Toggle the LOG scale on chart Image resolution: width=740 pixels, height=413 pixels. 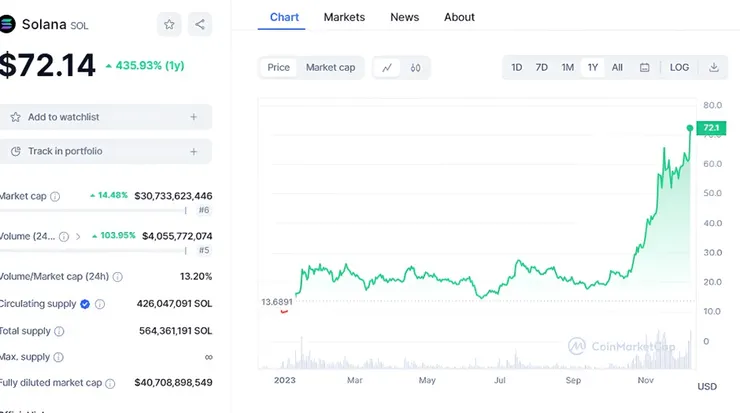coord(679,68)
